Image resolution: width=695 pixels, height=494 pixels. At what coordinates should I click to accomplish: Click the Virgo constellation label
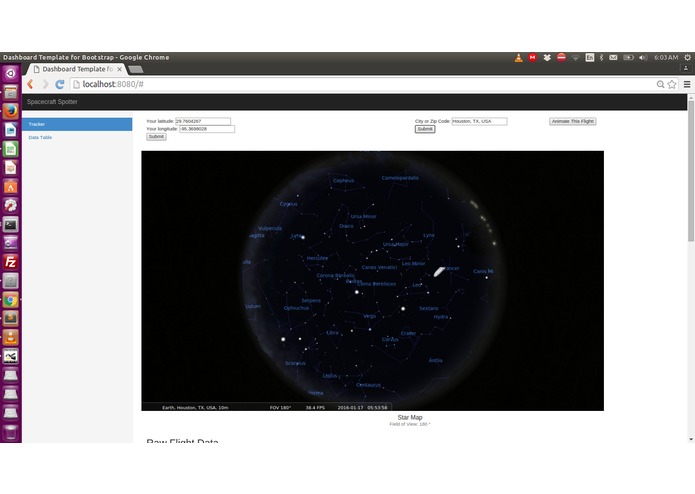369,316
